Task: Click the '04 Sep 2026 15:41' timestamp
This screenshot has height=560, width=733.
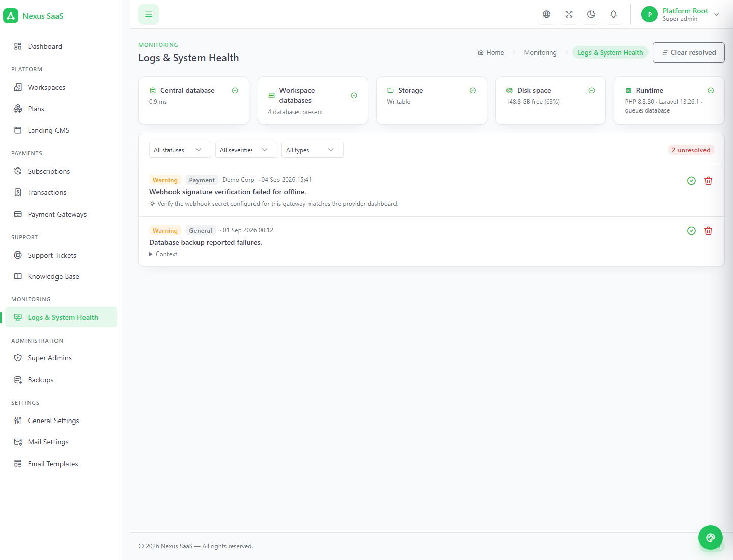Action: (x=286, y=180)
